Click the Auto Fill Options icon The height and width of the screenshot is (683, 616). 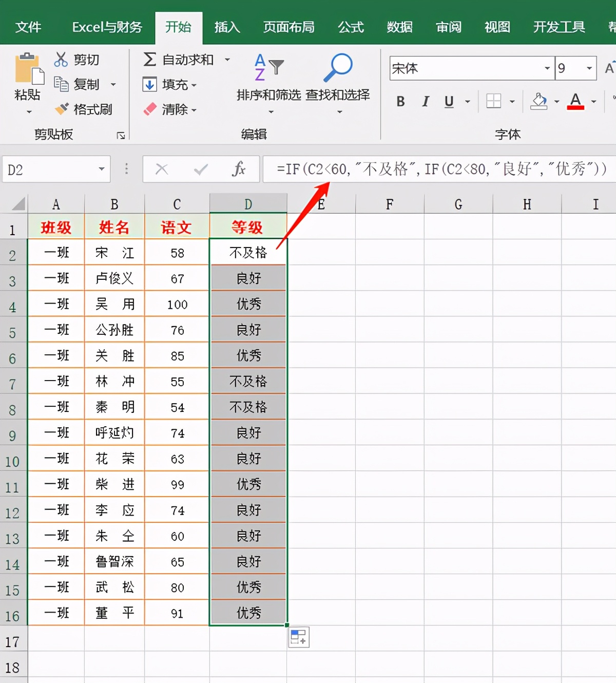[299, 637]
